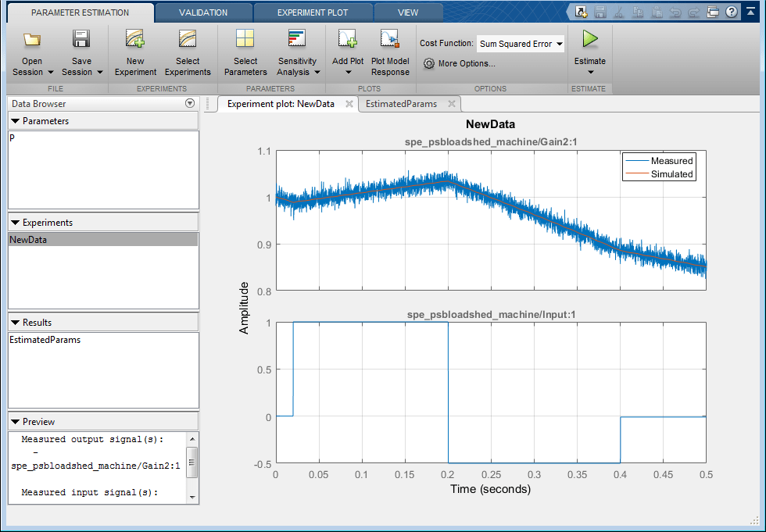Open the Sensitivity Analysis tool
Viewport: 766px width, 532px height.
[297, 41]
